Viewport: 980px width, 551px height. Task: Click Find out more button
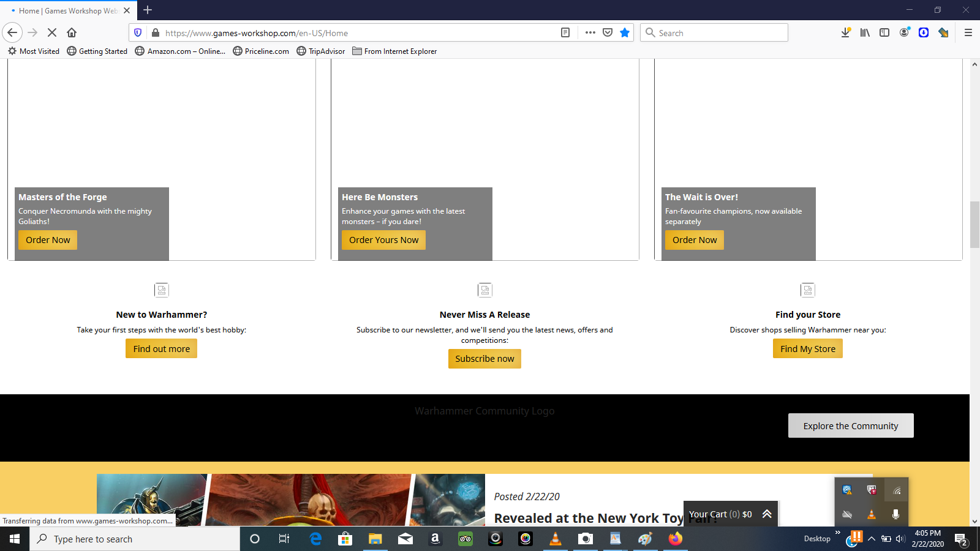point(162,349)
